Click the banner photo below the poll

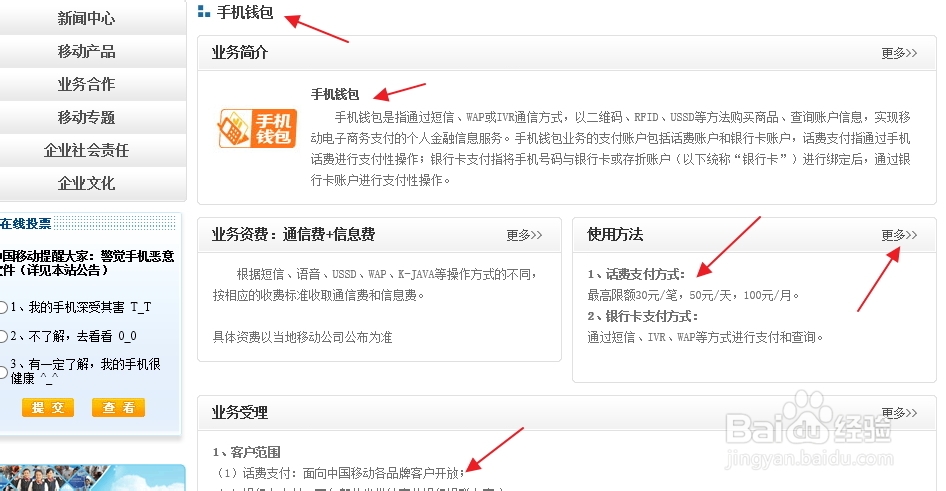[x=92, y=477]
